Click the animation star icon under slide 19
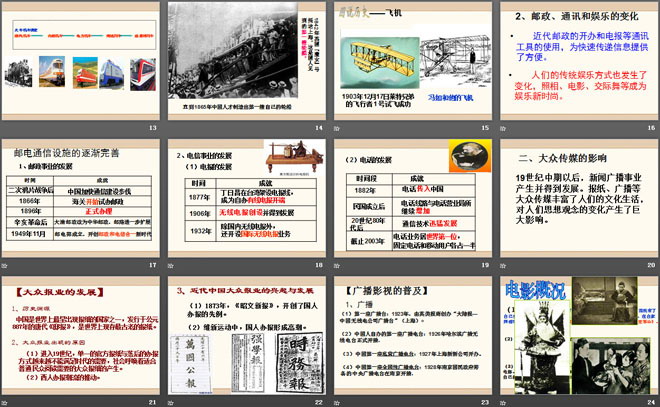 pos(337,266)
